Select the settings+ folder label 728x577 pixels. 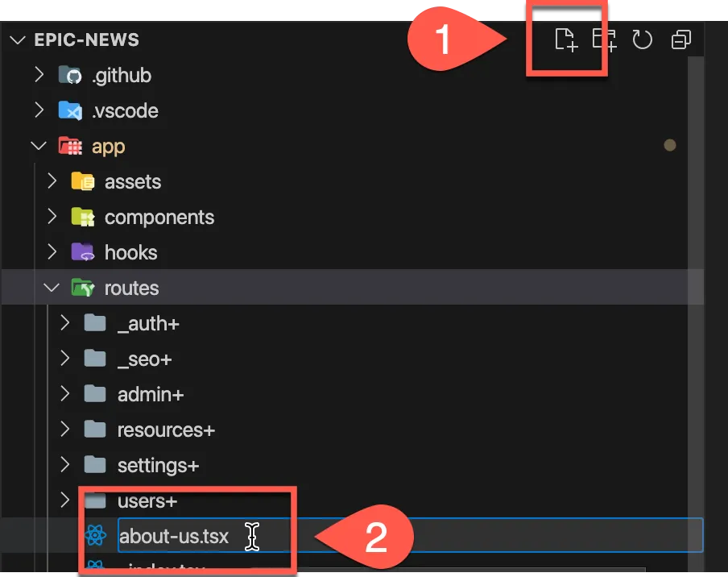coord(159,466)
